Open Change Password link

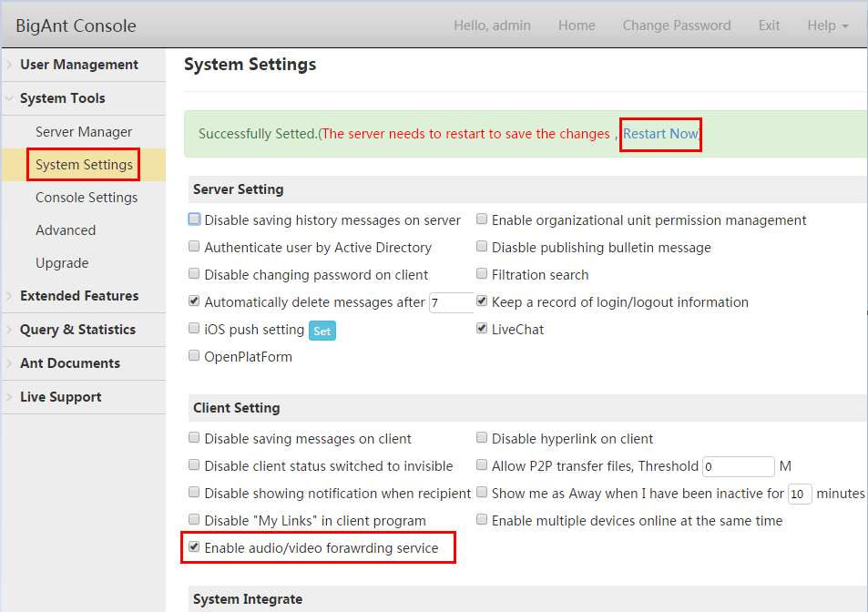coord(677,25)
